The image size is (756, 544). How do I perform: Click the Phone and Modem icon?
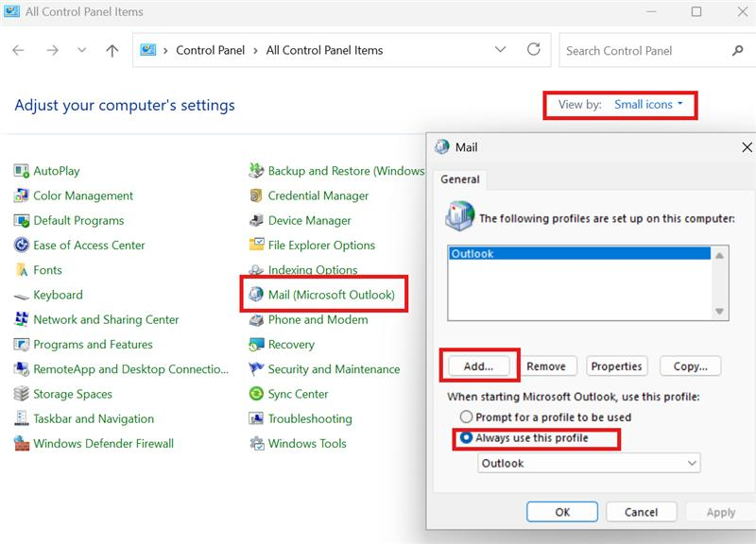click(256, 320)
